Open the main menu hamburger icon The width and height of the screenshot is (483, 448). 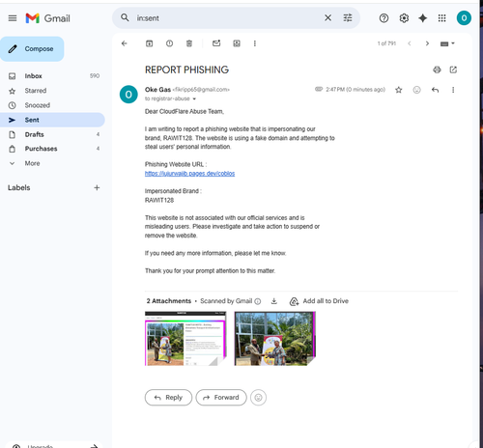(x=13, y=18)
